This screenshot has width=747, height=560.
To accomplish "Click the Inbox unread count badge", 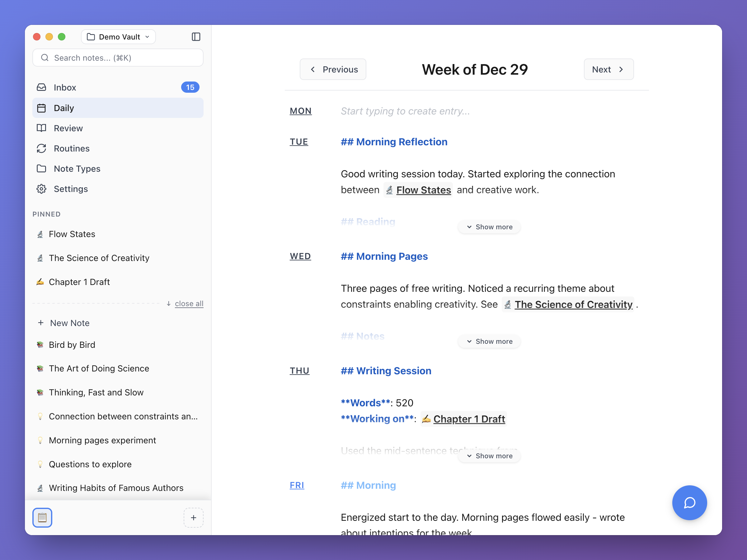I will [x=190, y=87].
